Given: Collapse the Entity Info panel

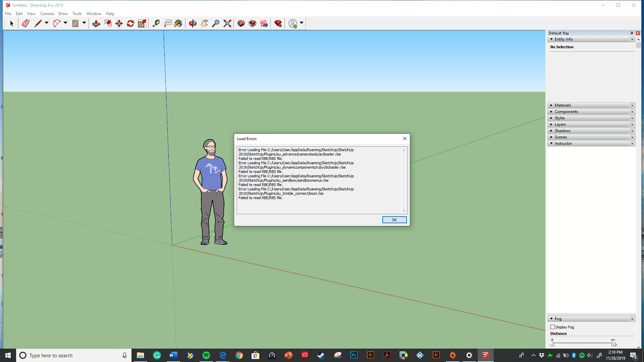Looking at the screenshot, I should pyautogui.click(x=552, y=40).
